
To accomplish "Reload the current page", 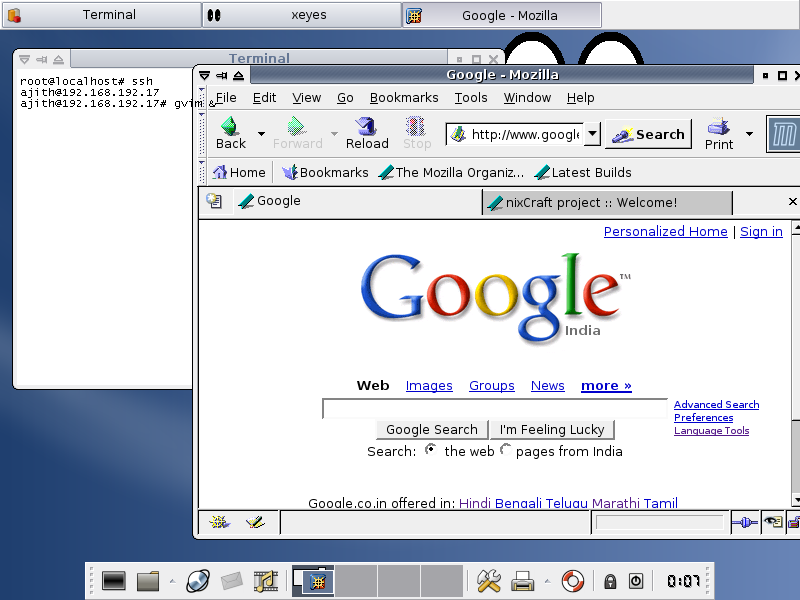I will pos(366,126).
